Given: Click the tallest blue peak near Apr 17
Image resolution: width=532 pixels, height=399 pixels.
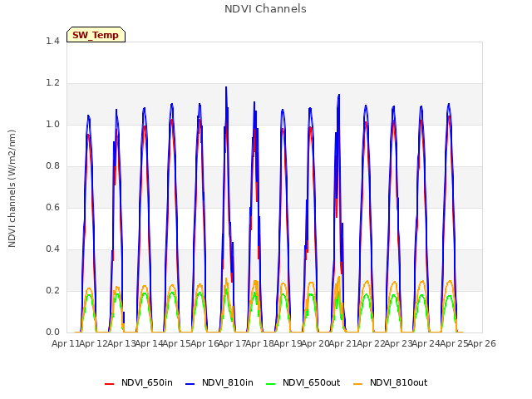Looking at the screenshot, I should [226, 87].
